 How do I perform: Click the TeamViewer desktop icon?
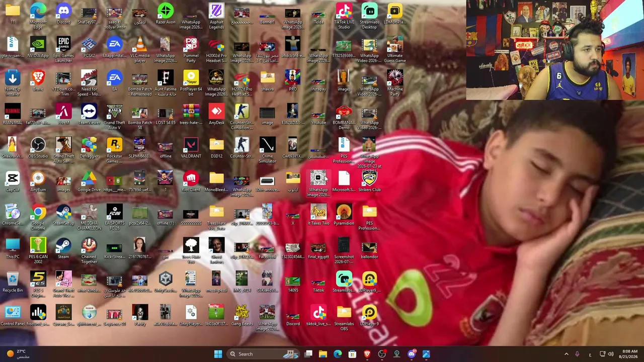(89, 115)
